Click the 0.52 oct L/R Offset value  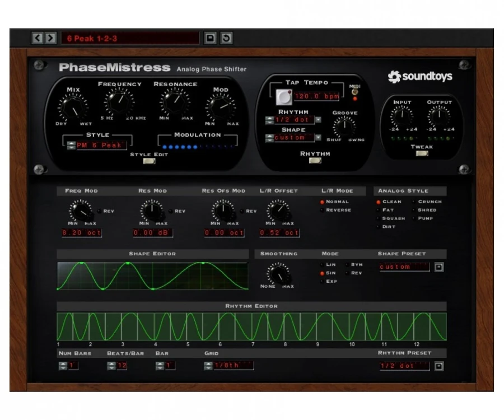pos(279,232)
